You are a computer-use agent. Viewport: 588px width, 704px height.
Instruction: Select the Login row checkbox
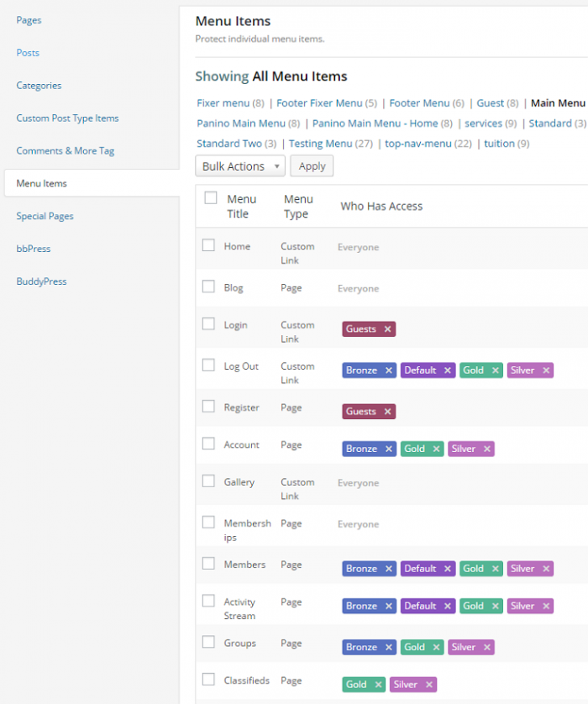click(x=208, y=323)
